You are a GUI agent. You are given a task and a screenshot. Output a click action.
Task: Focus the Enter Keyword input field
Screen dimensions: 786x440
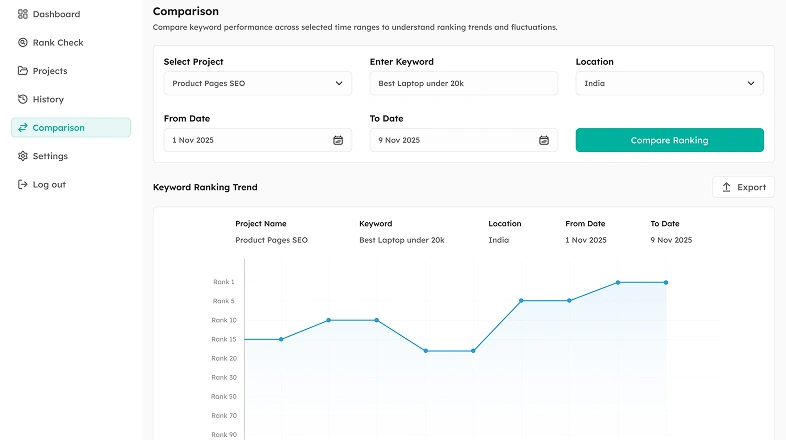click(463, 84)
